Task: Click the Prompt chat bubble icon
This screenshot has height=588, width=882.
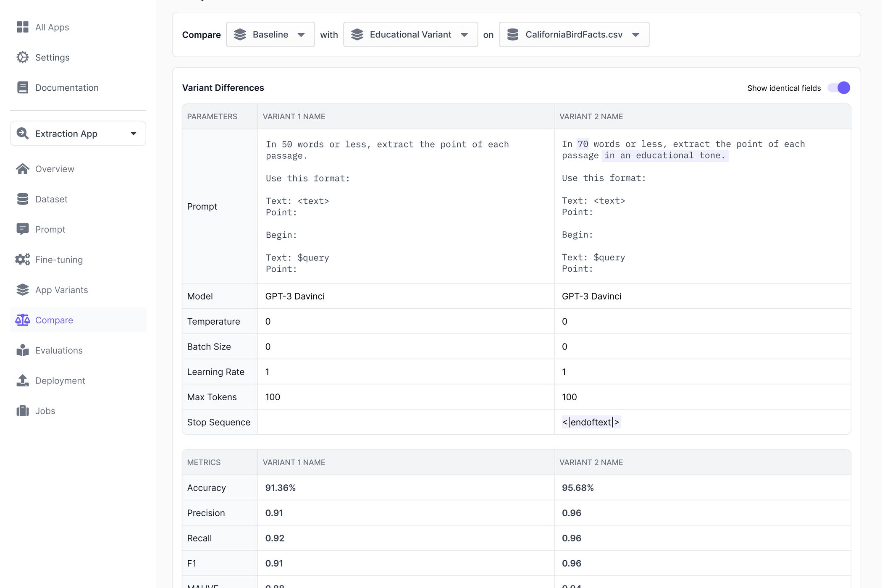Action: (23, 229)
